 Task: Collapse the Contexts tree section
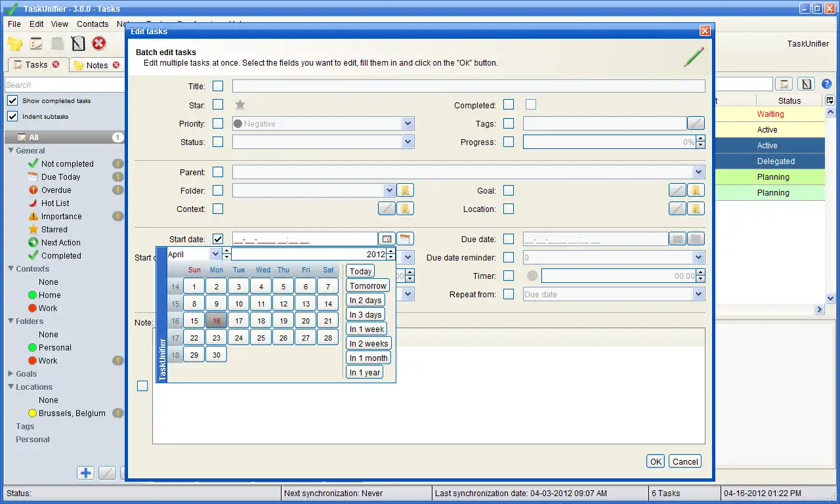pyautogui.click(x=10, y=268)
